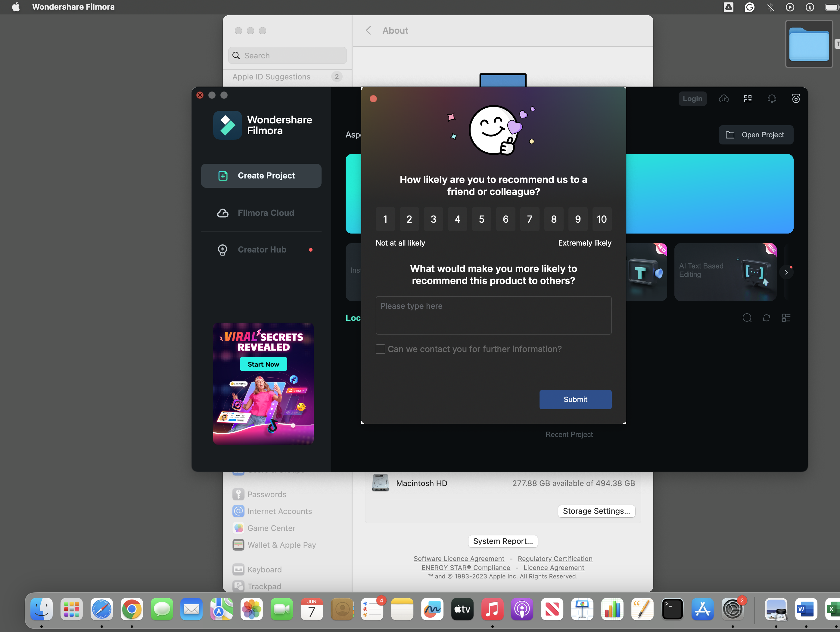Click the Login button
Image resolution: width=840 pixels, height=632 pixels.
coord(692,99)
